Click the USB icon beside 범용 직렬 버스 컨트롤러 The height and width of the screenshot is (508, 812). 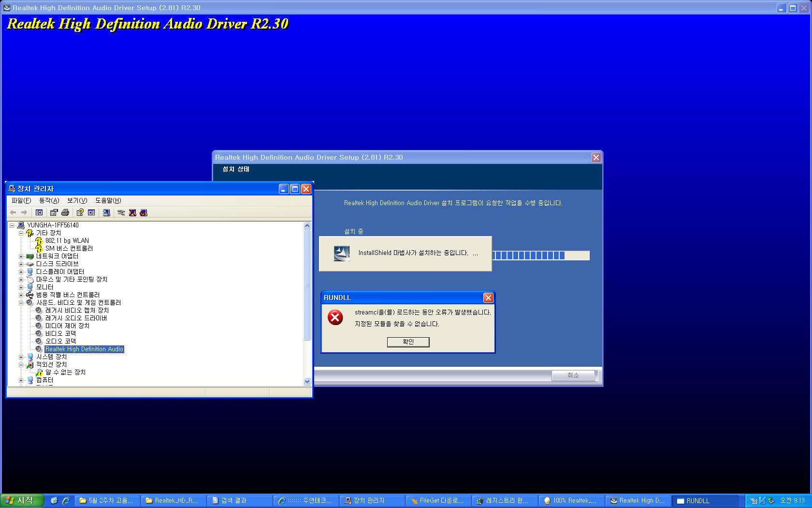[x=30, y=295]
